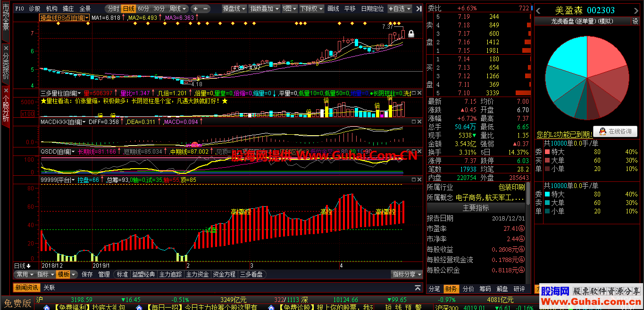Select the 三多看盘 template
The width and height of the screenshot is (644, 310).
pyautogui.click(x=251, y=274)
